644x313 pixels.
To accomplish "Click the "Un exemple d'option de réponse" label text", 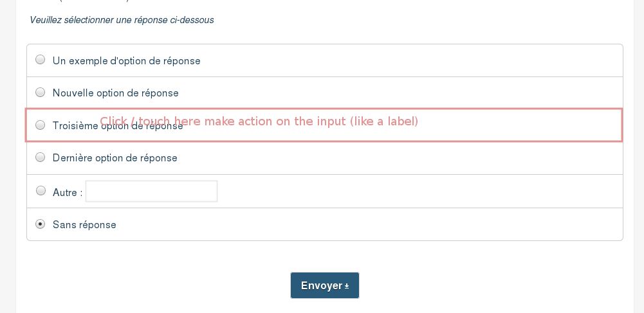I will click(126, 61).
